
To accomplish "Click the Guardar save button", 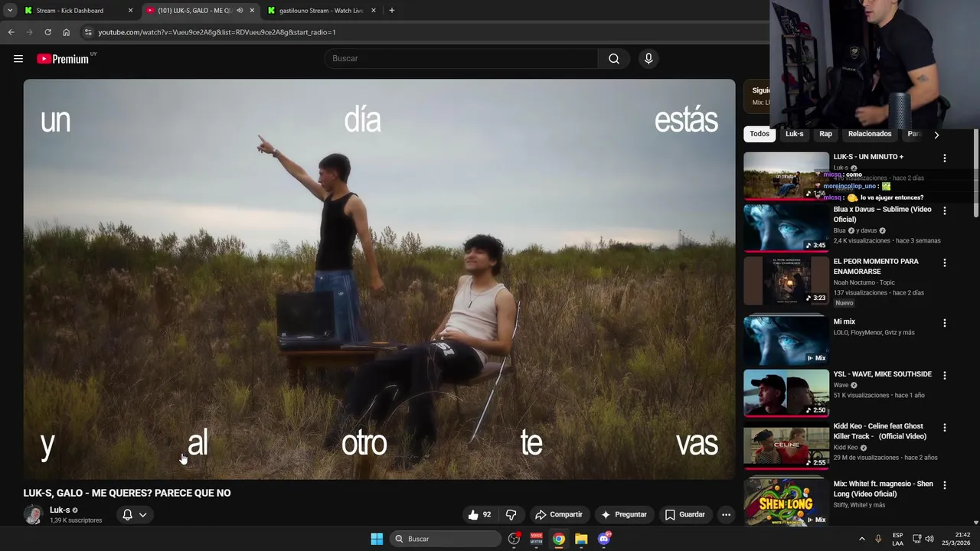I will click(685, 515).
